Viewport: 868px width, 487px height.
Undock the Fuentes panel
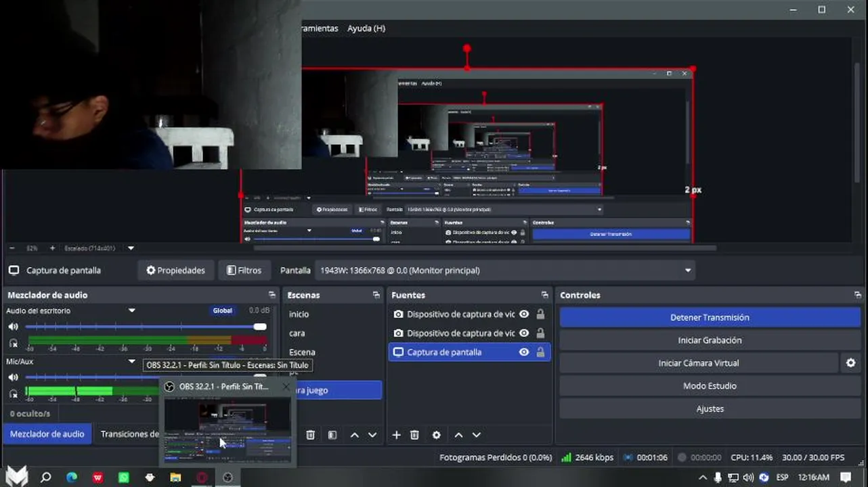tap(545, 296)
